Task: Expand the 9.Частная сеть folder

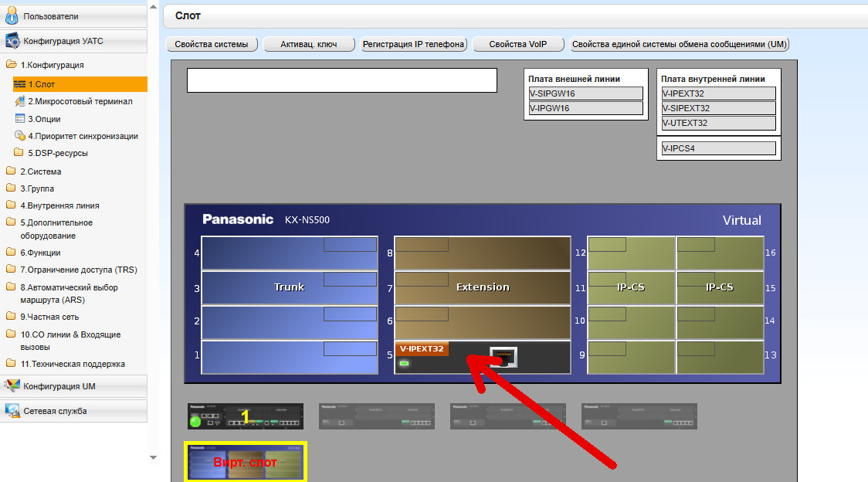Action: coord(11,317)
